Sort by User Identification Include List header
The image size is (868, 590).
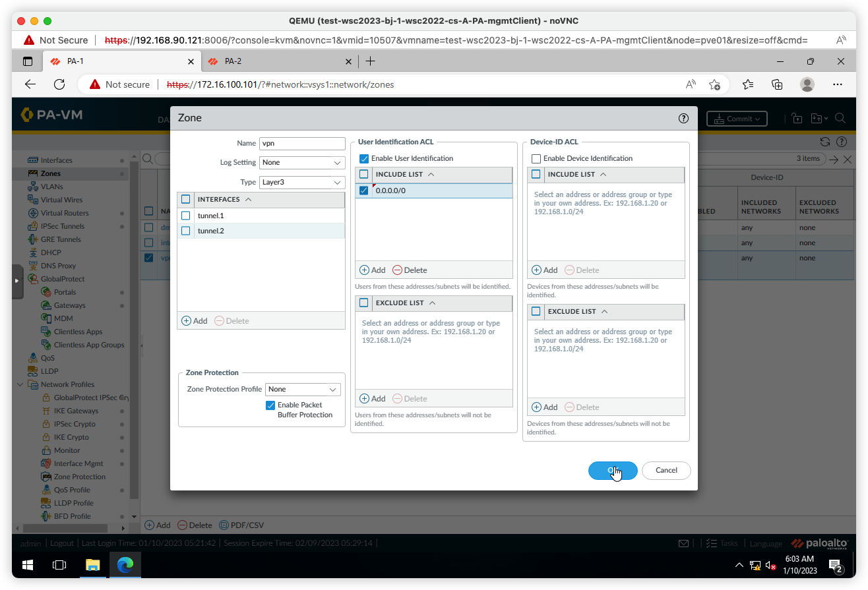[x=396, y=174]
